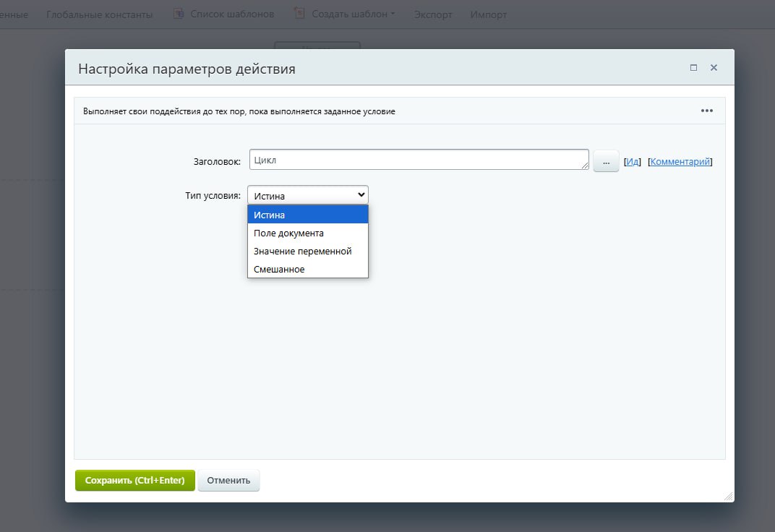Choose "Значение переменной" condition type
Screen dimensions: 775x532
click(x=307, y=251)
